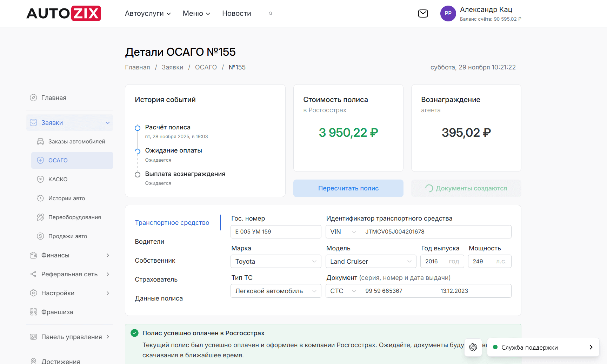
Task: Open Франшиза QR icon item in sidebar
Action: [34, 312]
